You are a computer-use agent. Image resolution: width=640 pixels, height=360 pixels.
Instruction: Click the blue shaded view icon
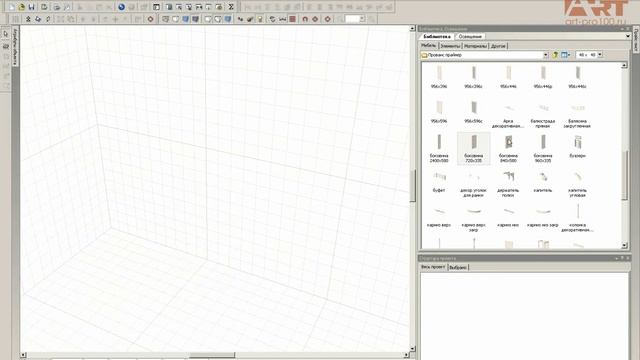coord(186,19)
